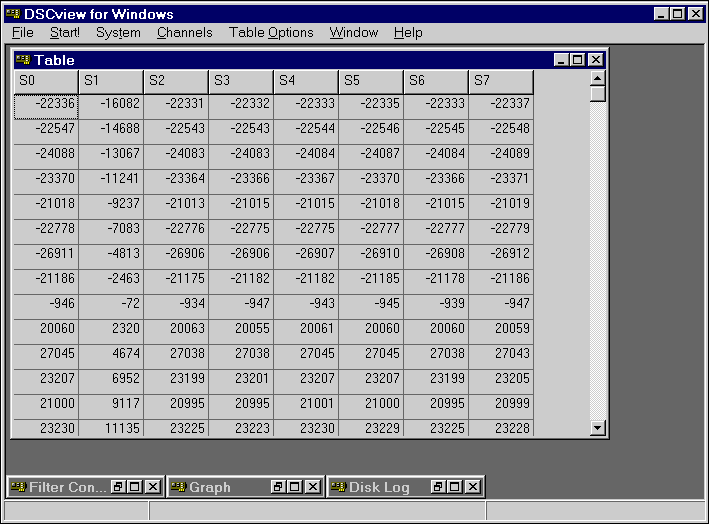
Task: Click the S5 column header
Action: coord(371,82)
